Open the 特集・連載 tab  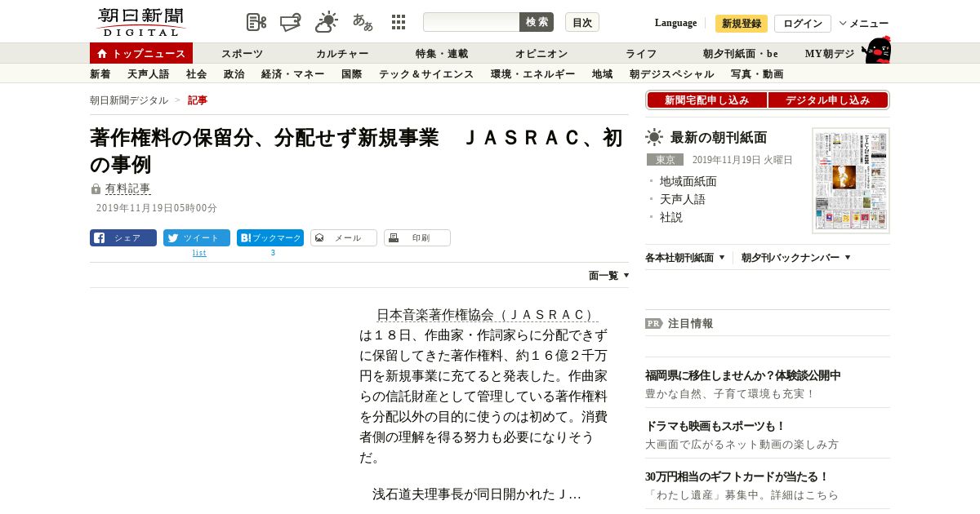[x=442, y=54]
